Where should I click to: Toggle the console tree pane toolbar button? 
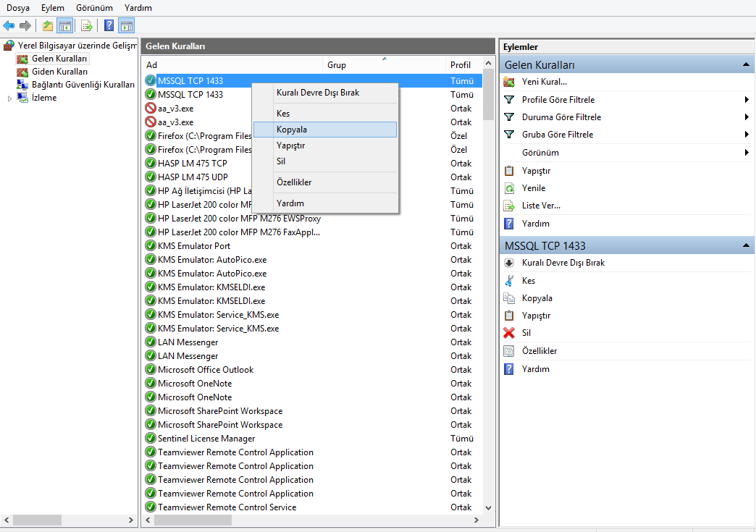coord(65,26)
